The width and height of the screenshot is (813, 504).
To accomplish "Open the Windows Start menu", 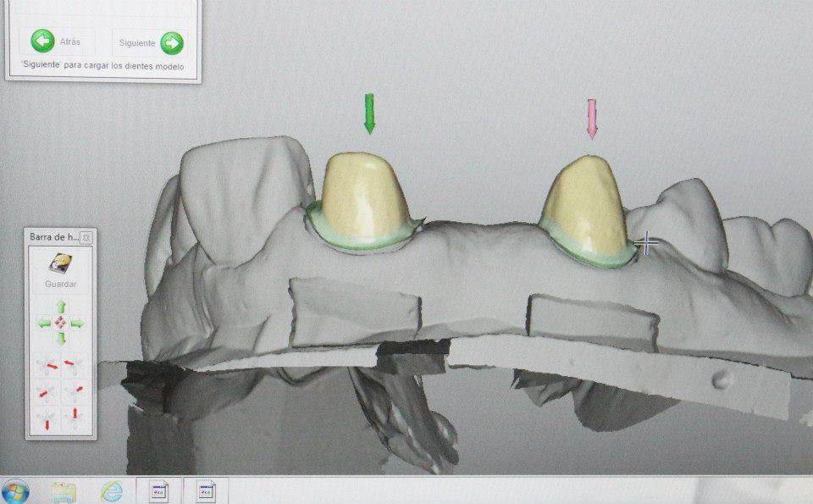I will coord(15,491).
